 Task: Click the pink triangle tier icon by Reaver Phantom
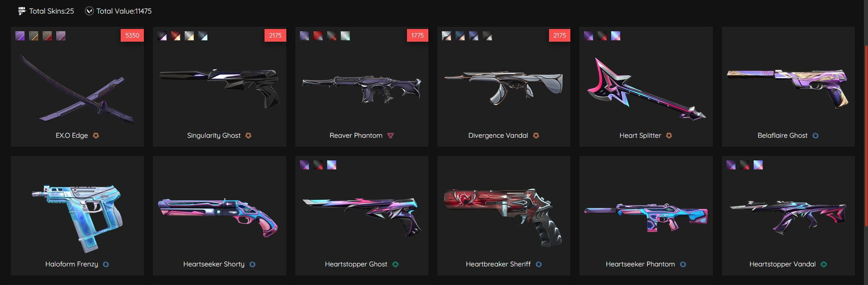(391, 135)
